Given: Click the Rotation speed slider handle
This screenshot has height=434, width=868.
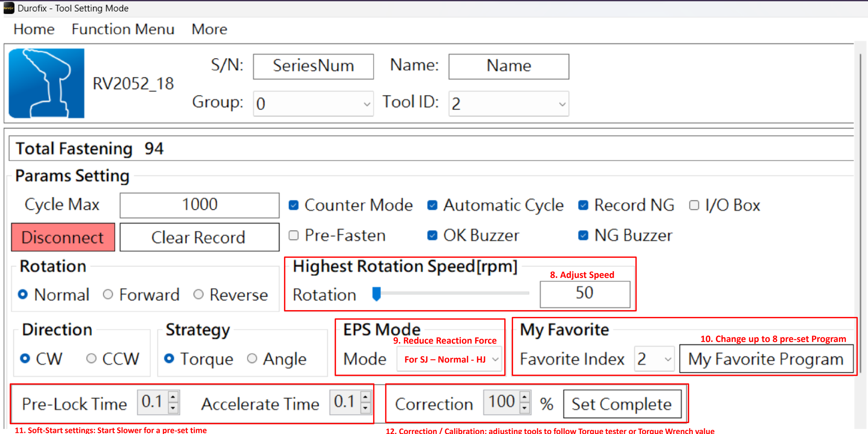Looking at the screenshot, I should coord(376,294).
